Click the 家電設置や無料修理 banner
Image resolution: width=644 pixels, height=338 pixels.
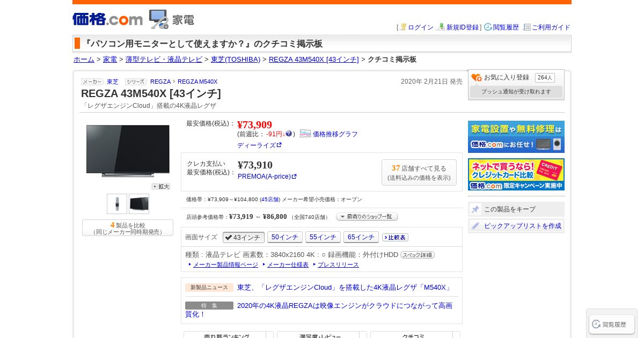click(x=516, y=137)
